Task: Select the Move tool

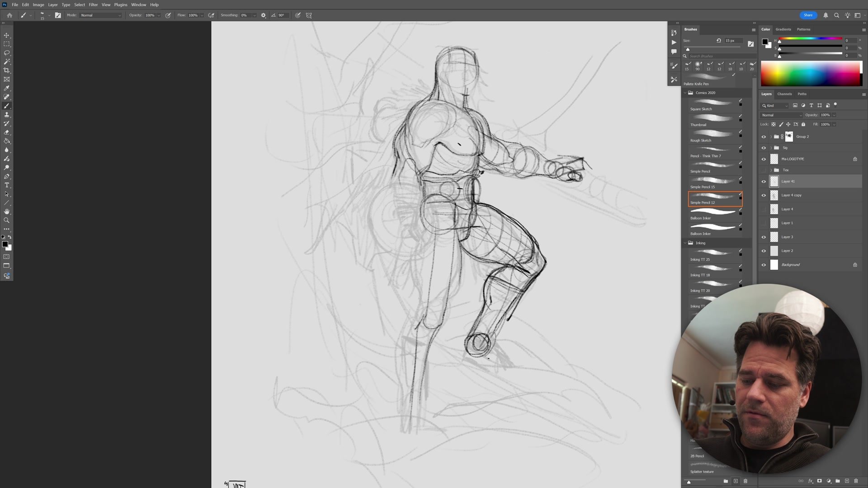Action: click(x=6, y=35)
